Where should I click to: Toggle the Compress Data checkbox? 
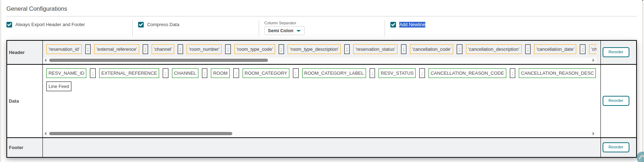point(141,25)
